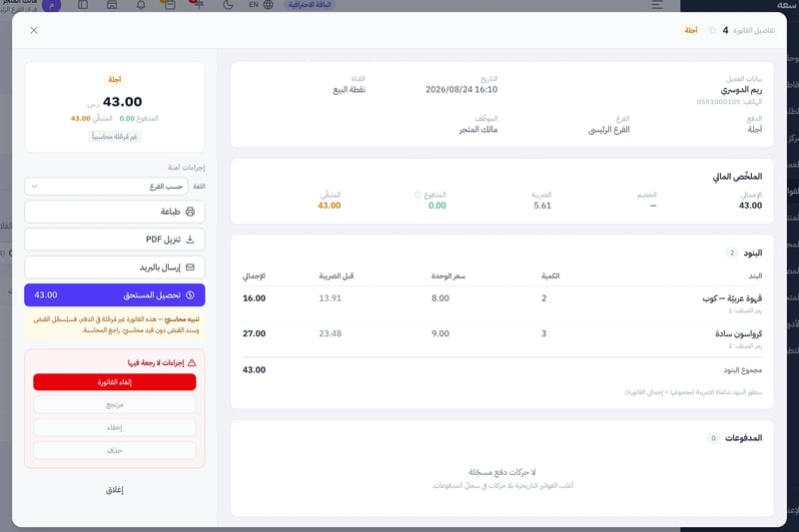Click the حذف delete button

(115, 450)
